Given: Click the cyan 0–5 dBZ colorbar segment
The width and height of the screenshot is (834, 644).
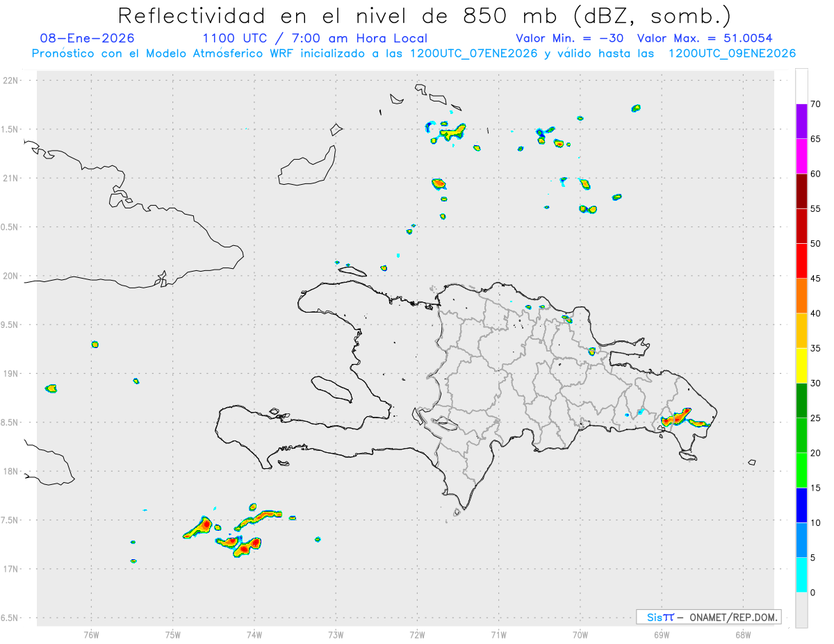Looking at the screenshot, I should coord(801,575).
